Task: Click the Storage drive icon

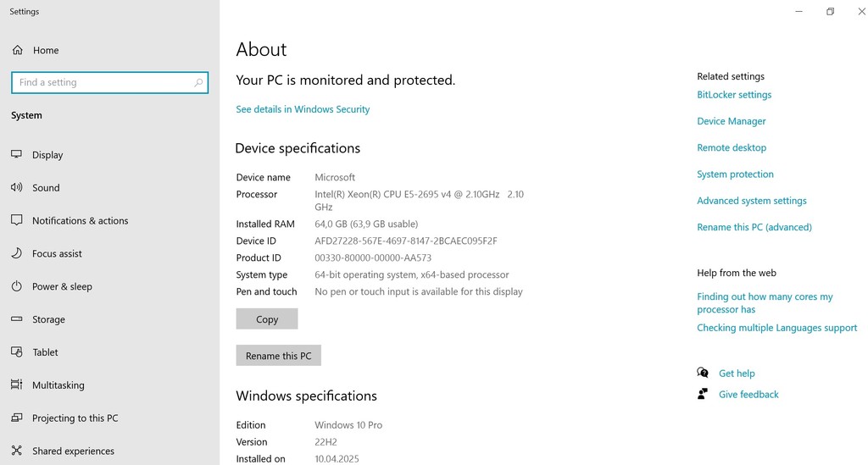Action: coord(17,319)
